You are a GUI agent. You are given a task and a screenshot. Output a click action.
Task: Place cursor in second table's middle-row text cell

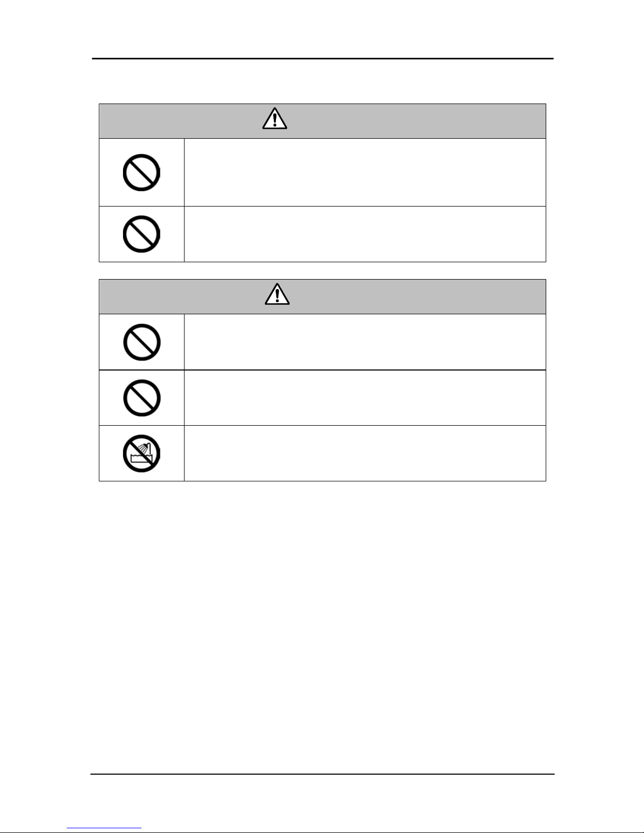pyautogui.click(x=365, y=398)
